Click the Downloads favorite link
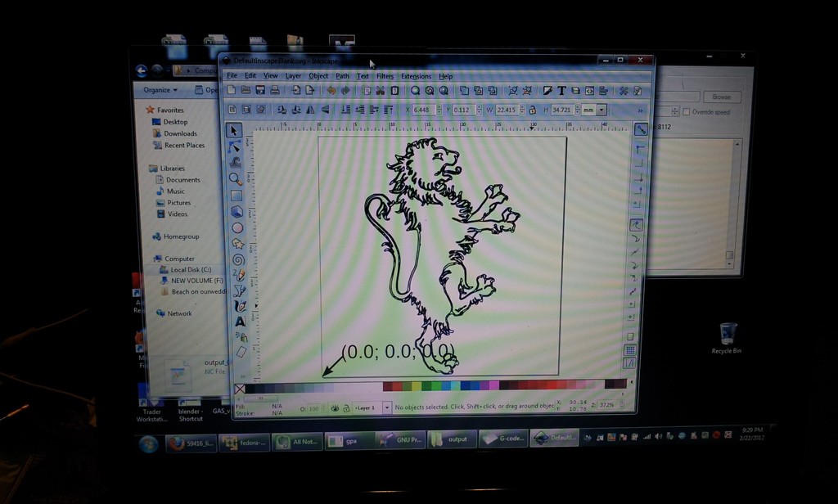Image resolution: width=838 pixels, height=504 pixels. 180,133
